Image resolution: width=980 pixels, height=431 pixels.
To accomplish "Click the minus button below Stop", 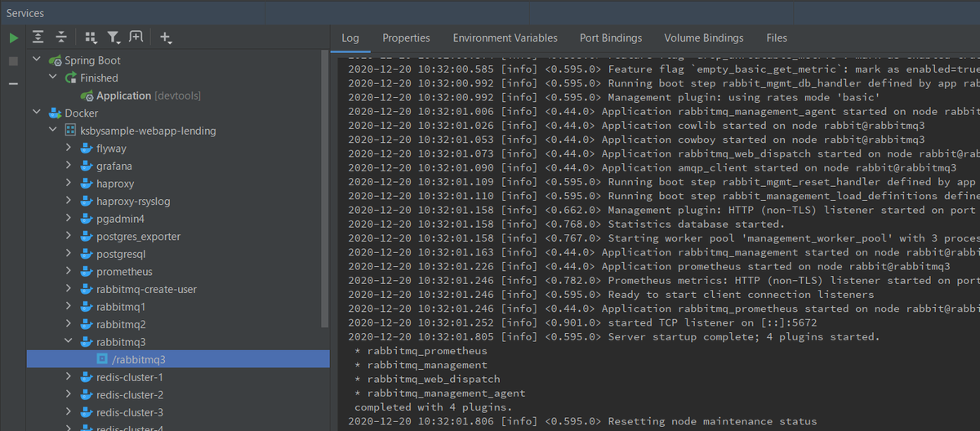I will point(13,84).
